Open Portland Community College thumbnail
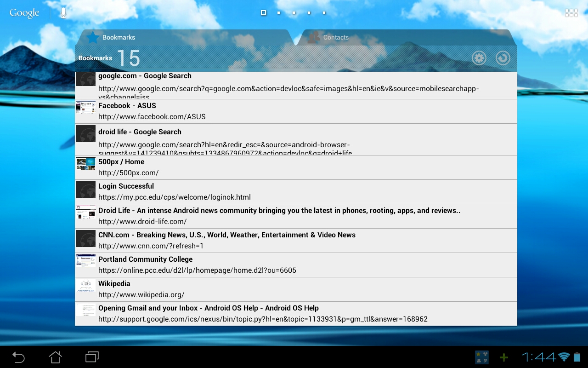588x368 pixels. pyautogui.click(x=86, y=260)
